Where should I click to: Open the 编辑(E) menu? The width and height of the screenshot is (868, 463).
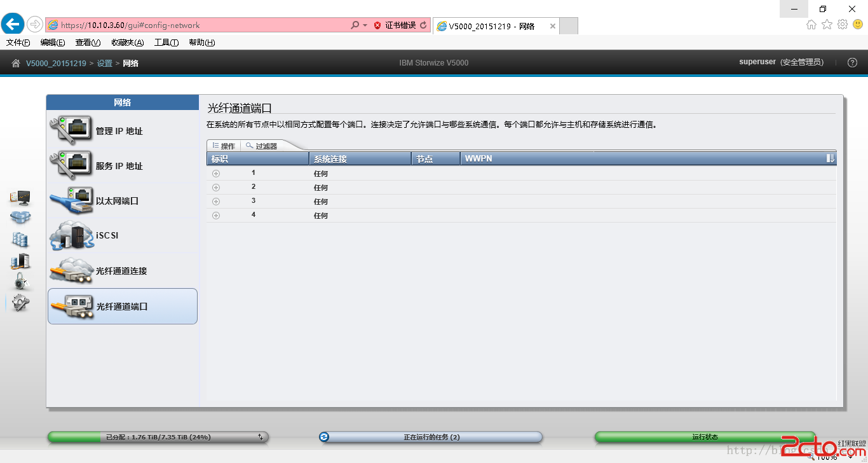[53, 43]
